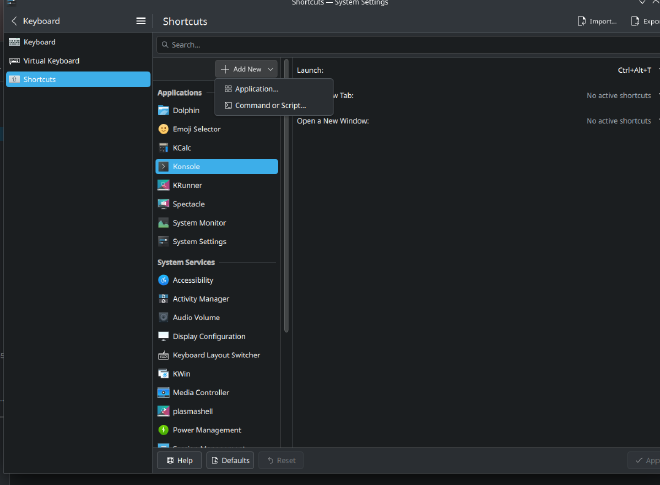
Task: Choose Command or Script... menu entry
Action: (x=270, y=105)
